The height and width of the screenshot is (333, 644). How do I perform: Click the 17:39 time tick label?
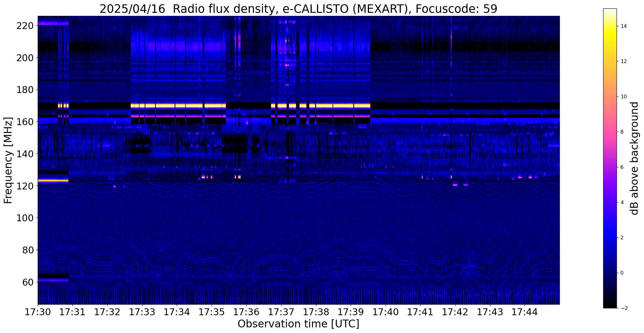pyautogui.click(x=351, y=312)
